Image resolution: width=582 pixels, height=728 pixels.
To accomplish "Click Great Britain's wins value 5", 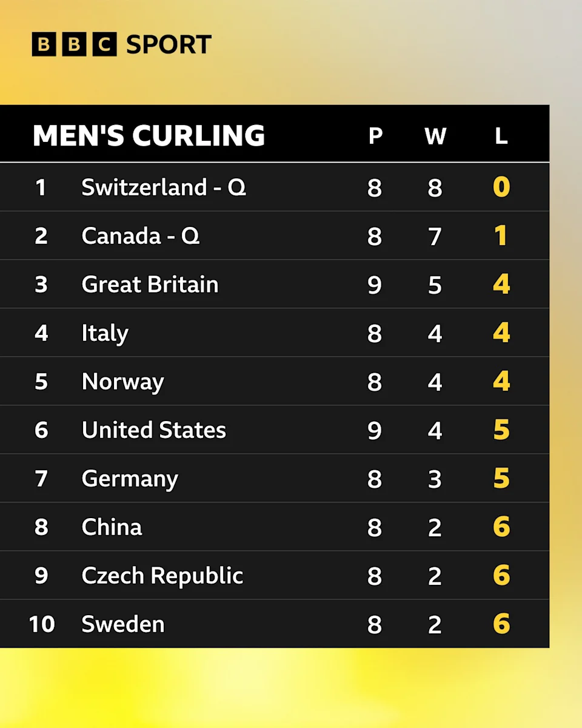I will (x=435, y=285).
